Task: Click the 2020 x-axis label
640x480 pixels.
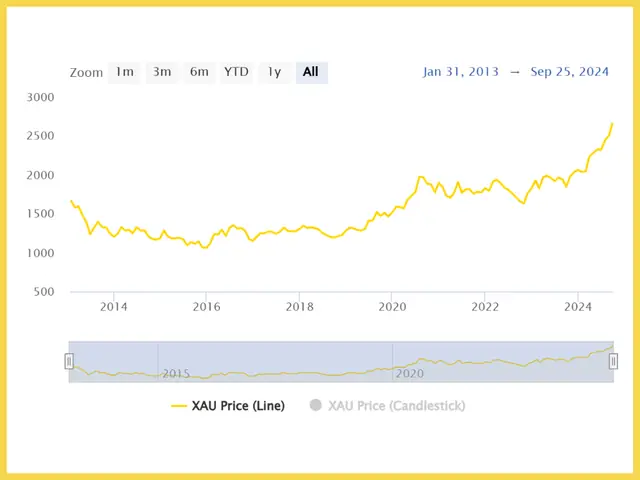Action: [392, 307]
